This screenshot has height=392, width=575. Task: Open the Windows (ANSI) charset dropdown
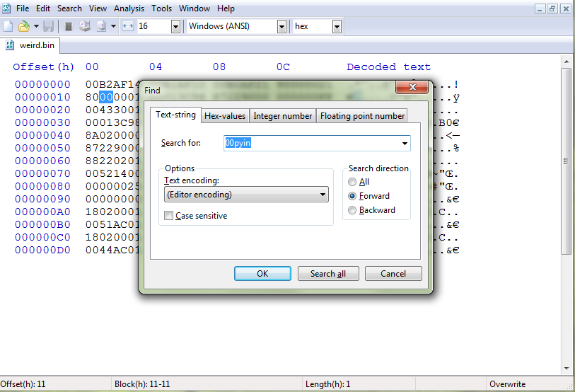click(281, 26)
